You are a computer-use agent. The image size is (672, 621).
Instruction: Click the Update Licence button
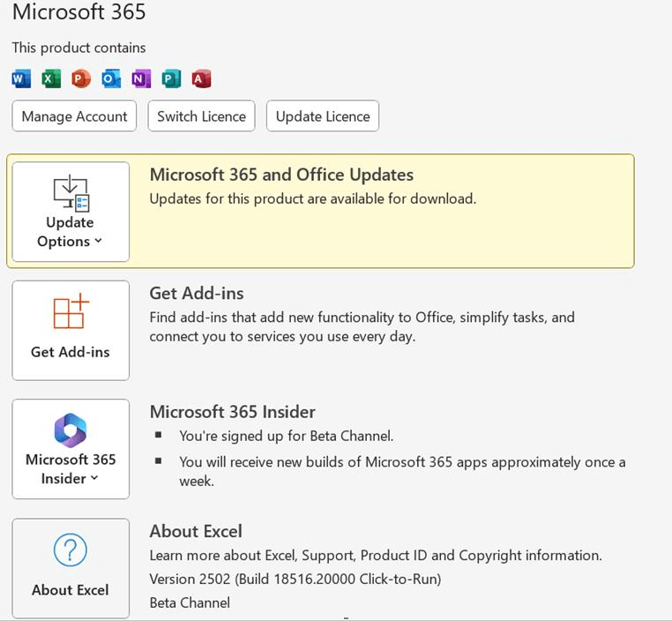coord(323,116)
